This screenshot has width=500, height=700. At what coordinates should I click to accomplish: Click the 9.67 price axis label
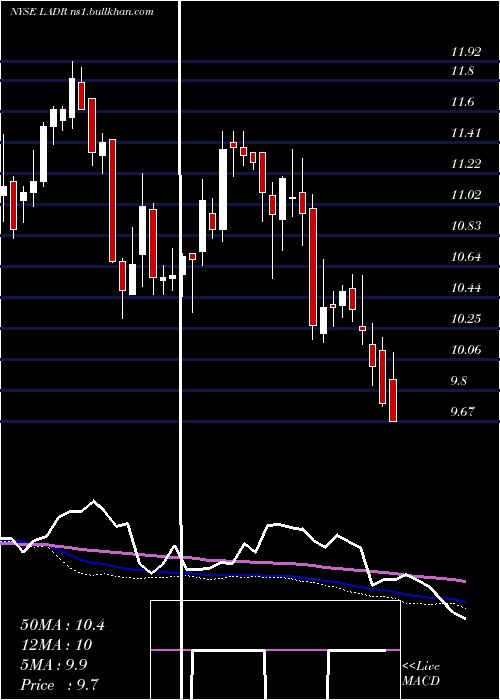(462, 411)
